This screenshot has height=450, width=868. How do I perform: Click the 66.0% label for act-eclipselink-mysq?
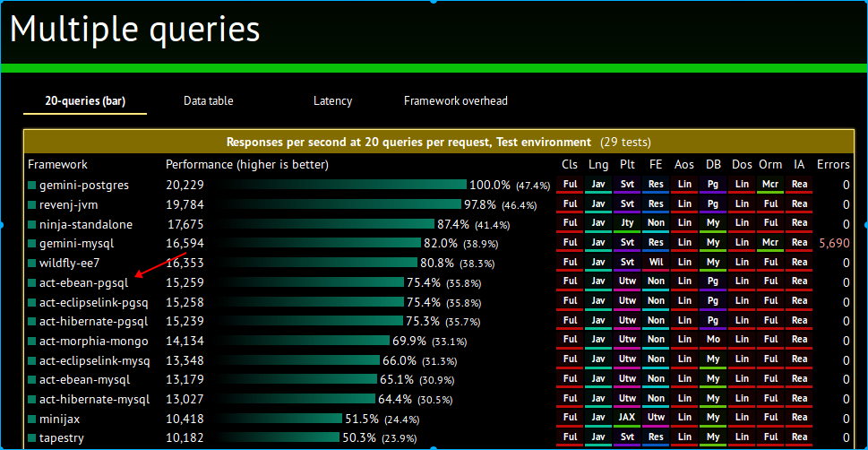(400, 360)
